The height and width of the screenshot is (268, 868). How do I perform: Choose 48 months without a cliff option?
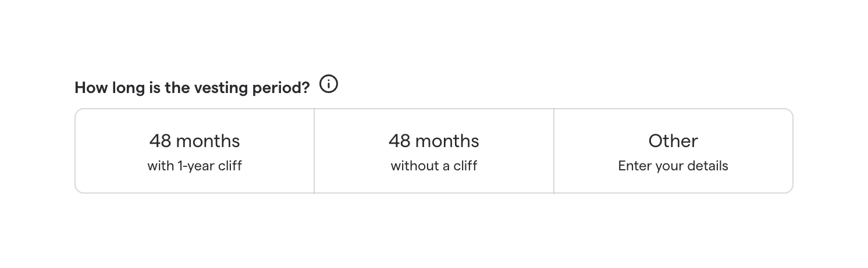tap(434, 151)
